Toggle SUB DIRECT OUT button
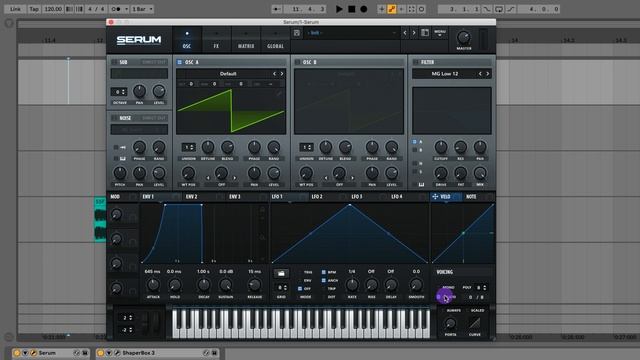The width and height of the screenshot is (640, 360). pyautogui.click(x=154, y=62)
